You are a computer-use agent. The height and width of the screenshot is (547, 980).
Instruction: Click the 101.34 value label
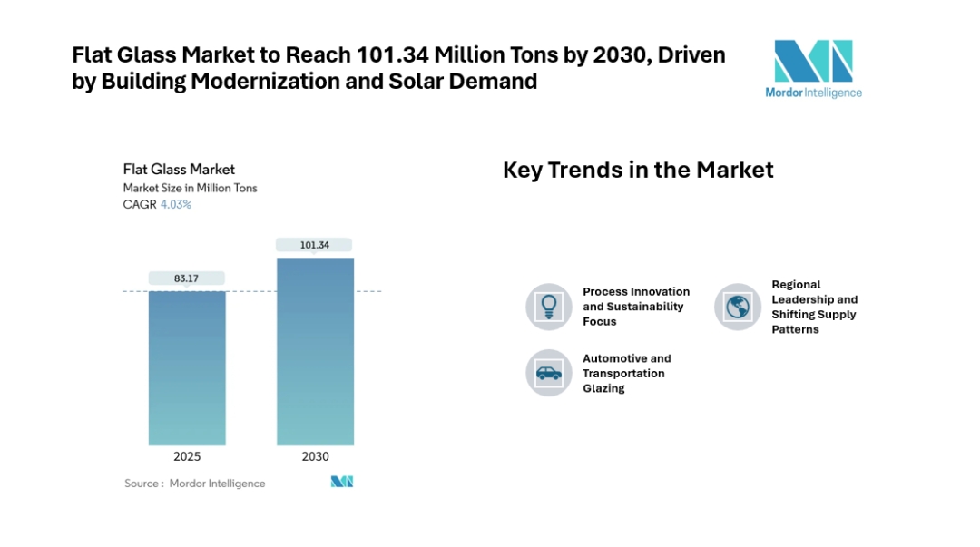tap(315, 245)
